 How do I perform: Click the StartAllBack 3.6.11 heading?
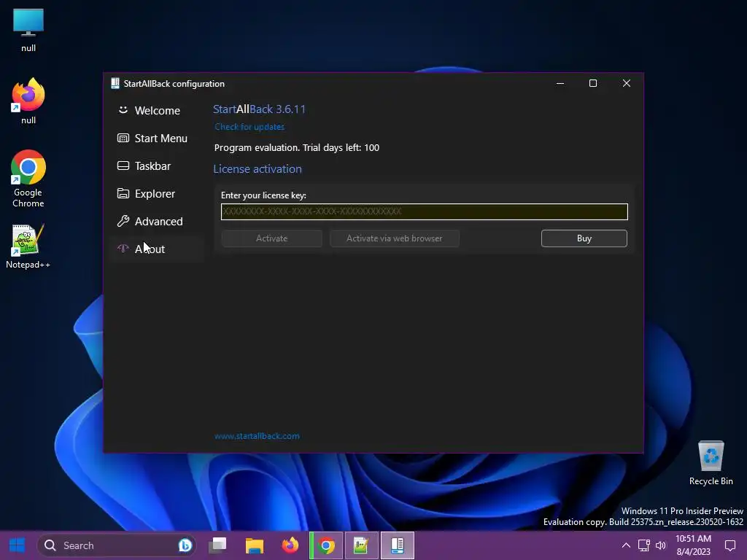259,109
